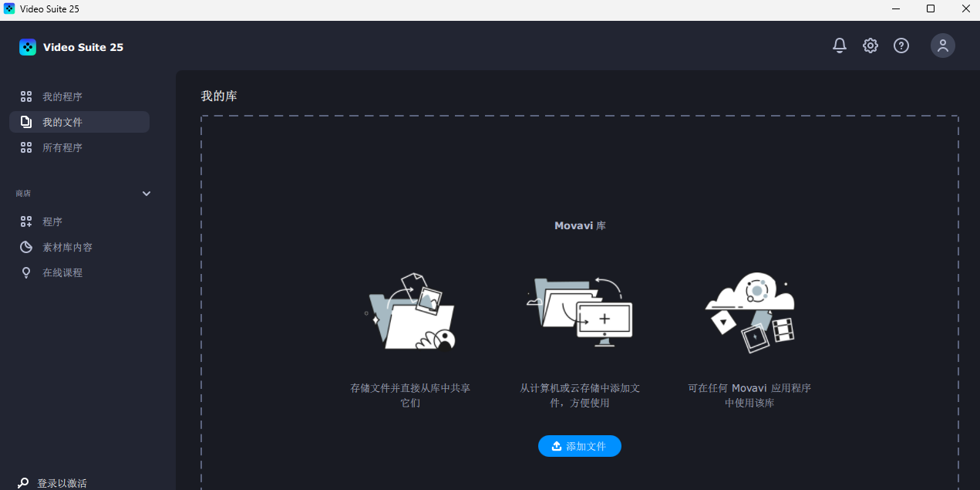Click the computer add files illustration
The height and width of the screenshot is (490, 980).
[x=580, y=311]
